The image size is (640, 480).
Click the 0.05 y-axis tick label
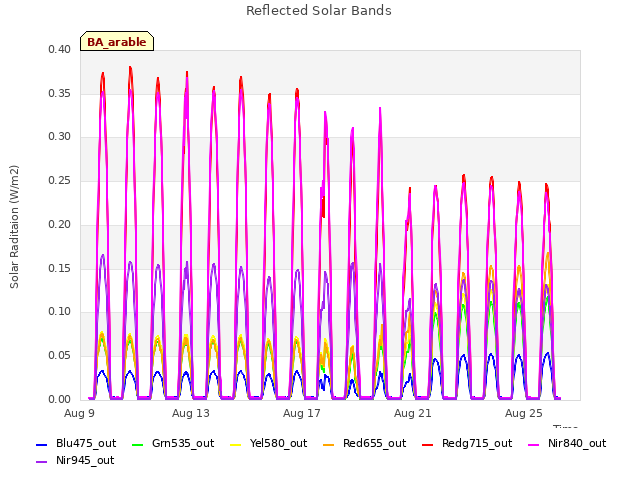60,356
